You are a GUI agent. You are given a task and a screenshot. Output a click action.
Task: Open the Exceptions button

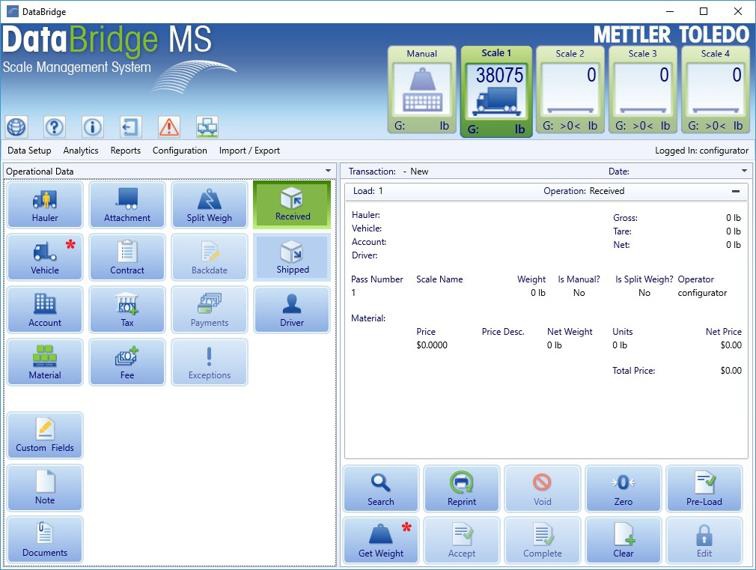(x=209, y=362)
